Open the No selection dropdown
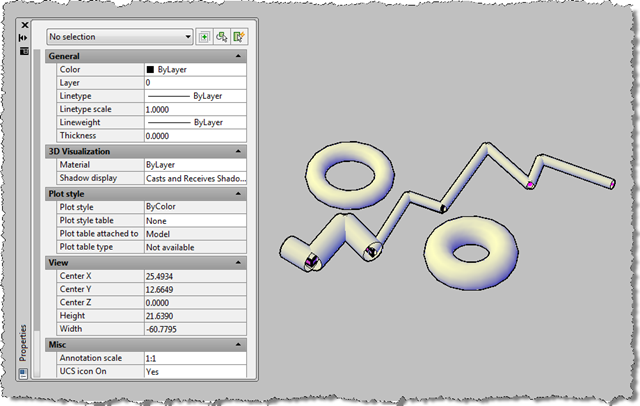The height and width of the screenshot is (406, 640). (x=120, y=36)
